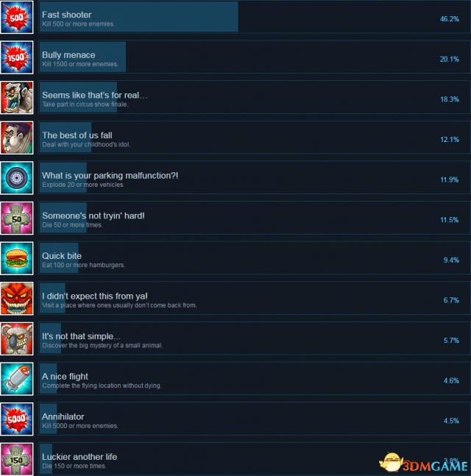Click the 3DMGAME watermark logo
The height and width of the screenshot is (476, 471).
point(423,463)
